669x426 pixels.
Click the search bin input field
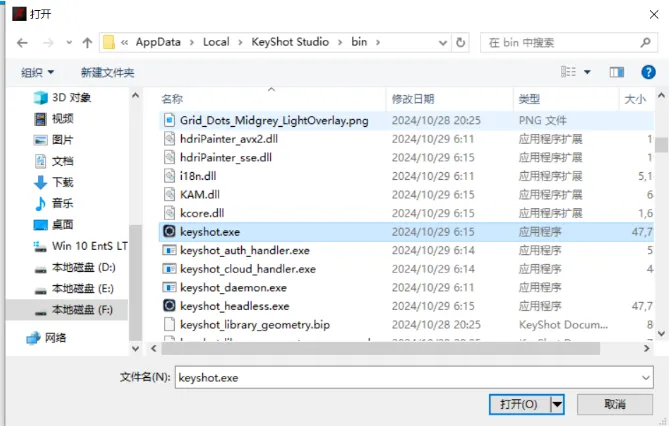coord(569,43)
